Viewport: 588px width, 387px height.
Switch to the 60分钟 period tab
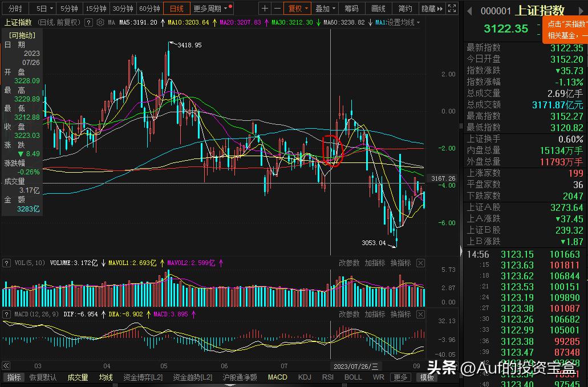click(x=149, y=8)
